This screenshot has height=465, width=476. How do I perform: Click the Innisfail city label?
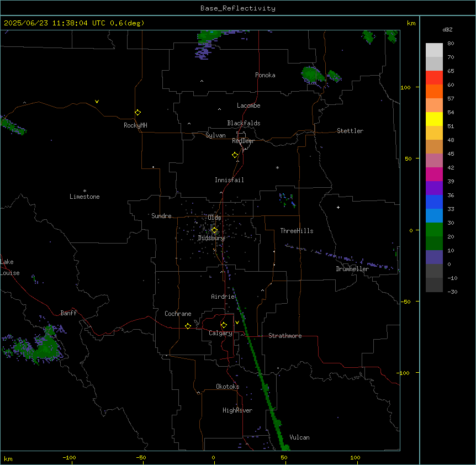(229, 180)
